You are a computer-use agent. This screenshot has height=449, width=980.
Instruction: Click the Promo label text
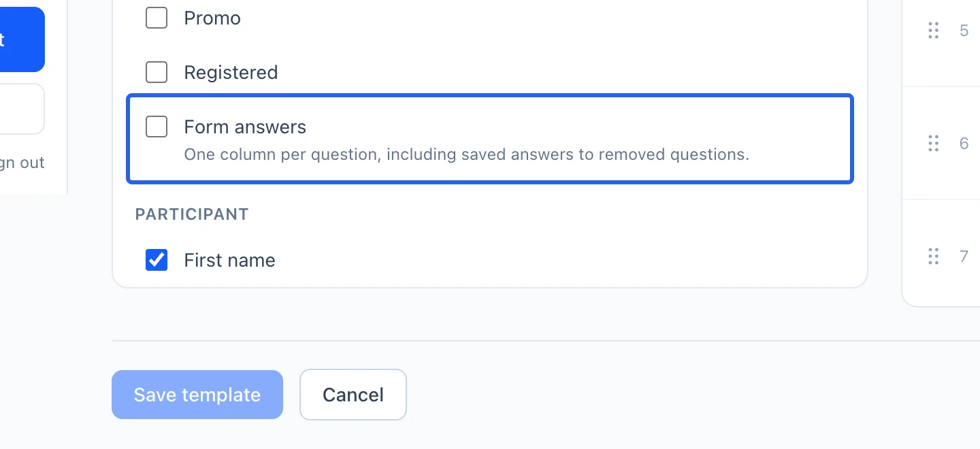(x=212, y=18)
